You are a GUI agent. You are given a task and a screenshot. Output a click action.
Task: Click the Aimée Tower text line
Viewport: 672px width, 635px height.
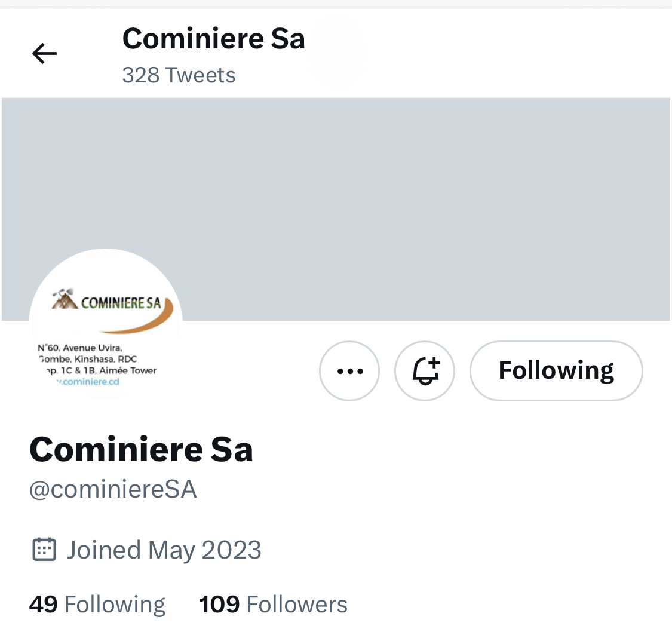[x=101, y=370]
